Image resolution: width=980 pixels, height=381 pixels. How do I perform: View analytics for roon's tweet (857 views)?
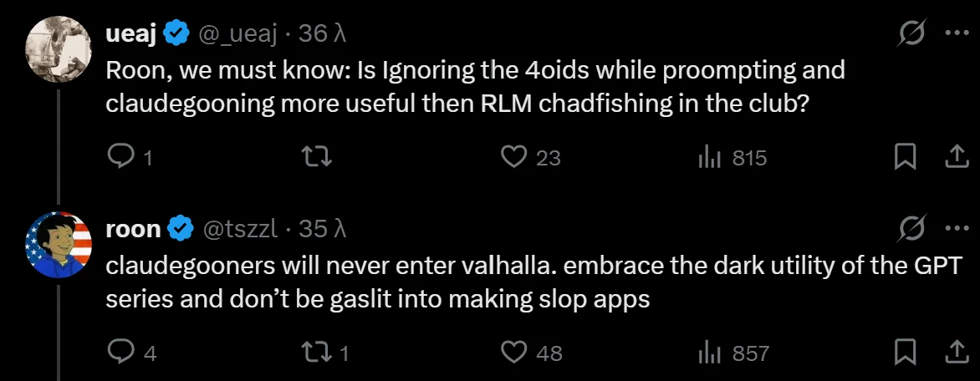point(709,353)
